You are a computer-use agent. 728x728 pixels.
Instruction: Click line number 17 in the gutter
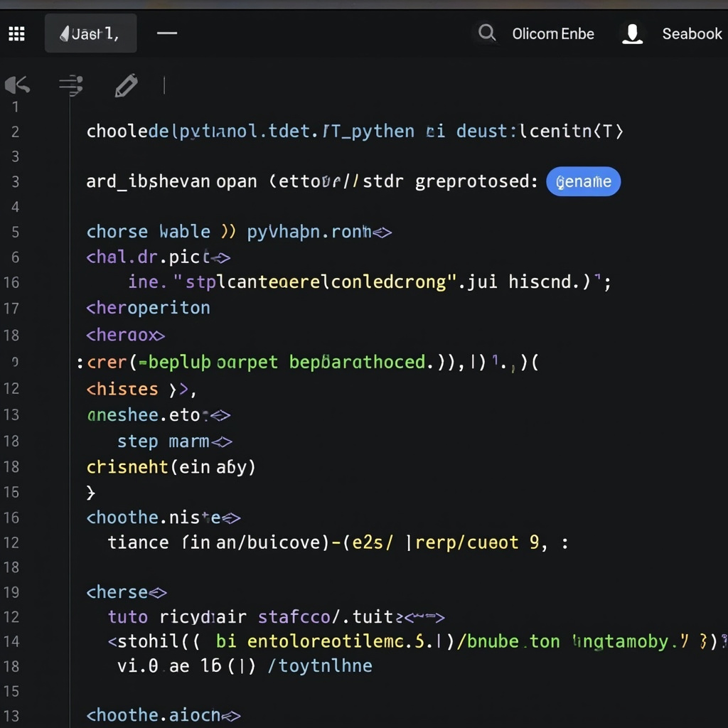point(11,309)
